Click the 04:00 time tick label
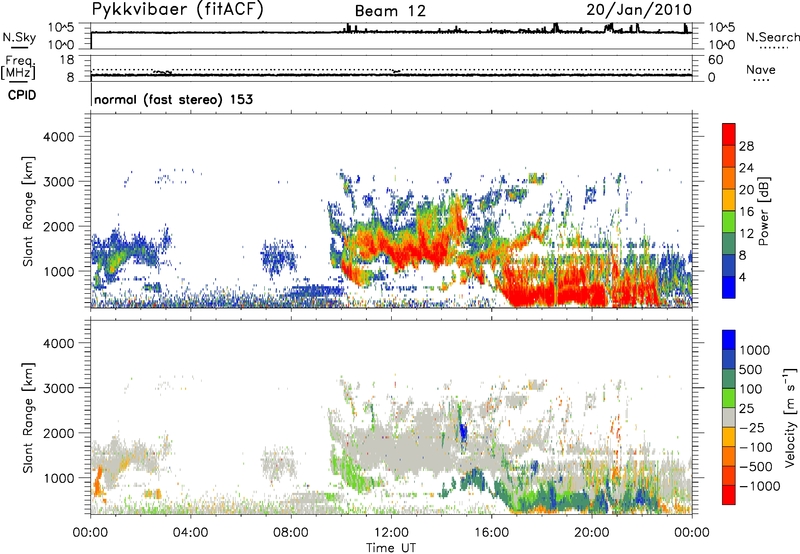This screenshot has height=554, width=800. [x=190, y=533]
